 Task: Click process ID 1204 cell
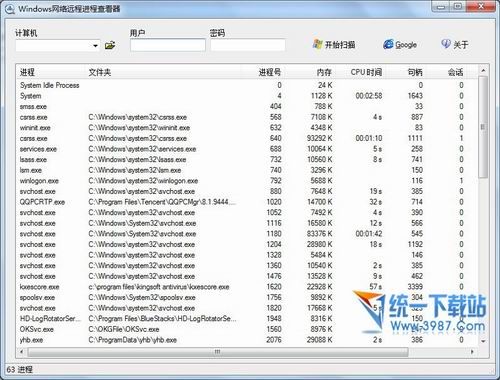274,245
